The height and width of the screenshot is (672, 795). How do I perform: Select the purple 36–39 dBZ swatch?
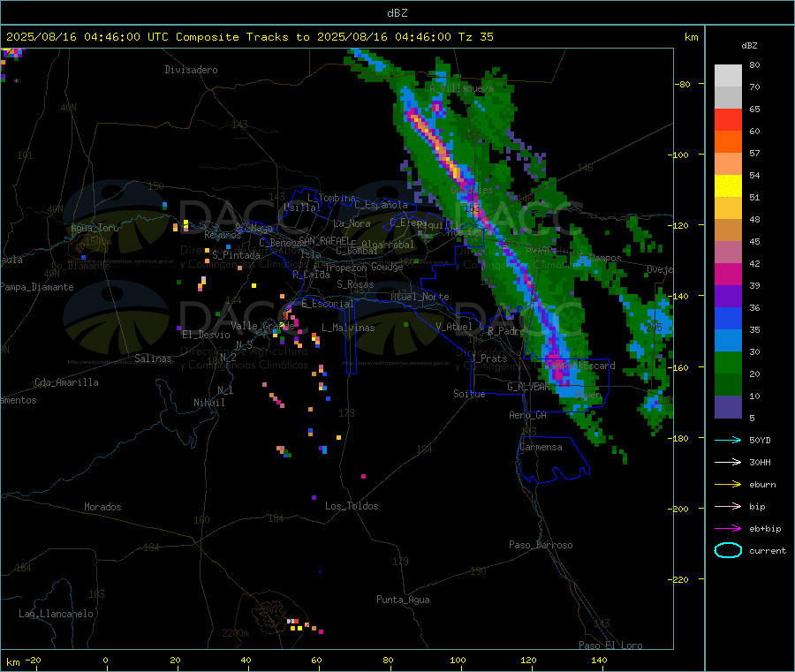[x=728, y=297]
